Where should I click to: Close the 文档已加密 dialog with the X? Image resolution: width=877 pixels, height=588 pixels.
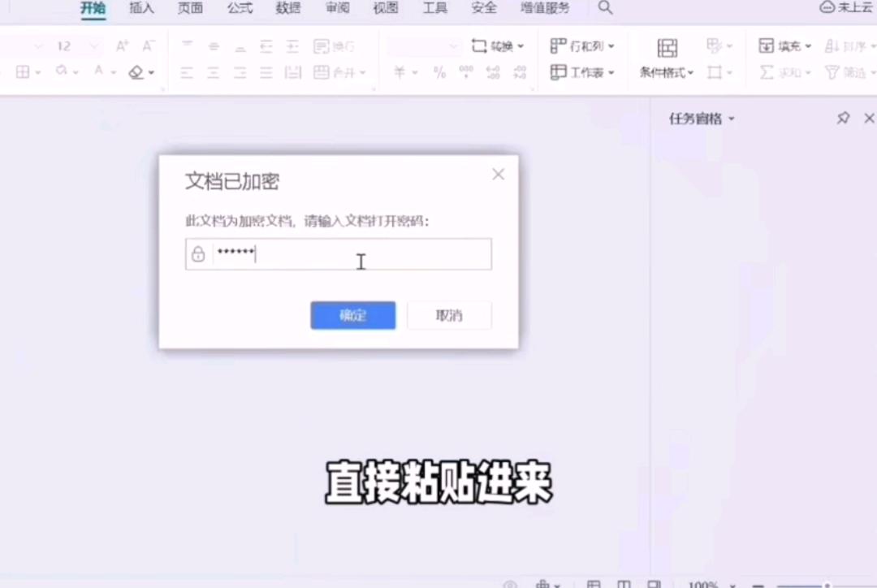tap(498, 175)
